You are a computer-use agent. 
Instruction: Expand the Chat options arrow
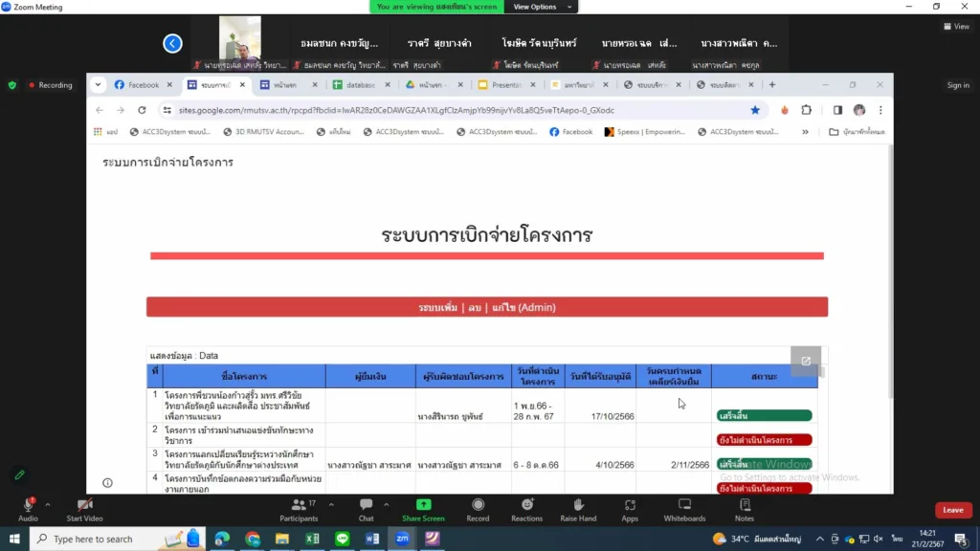click(387, 505)
